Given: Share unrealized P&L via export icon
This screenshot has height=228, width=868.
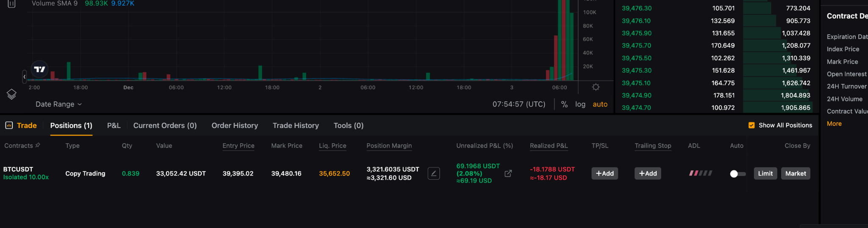Looking at the screenshot, I should [x=508, y=173].
